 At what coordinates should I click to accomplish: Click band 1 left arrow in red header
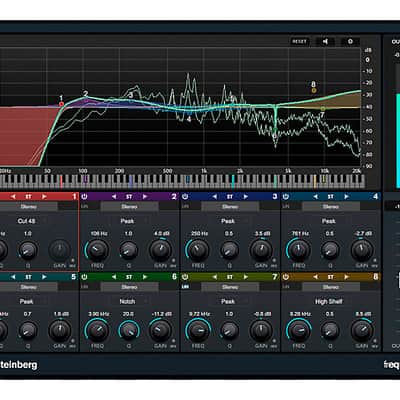(x=13, y=197)
